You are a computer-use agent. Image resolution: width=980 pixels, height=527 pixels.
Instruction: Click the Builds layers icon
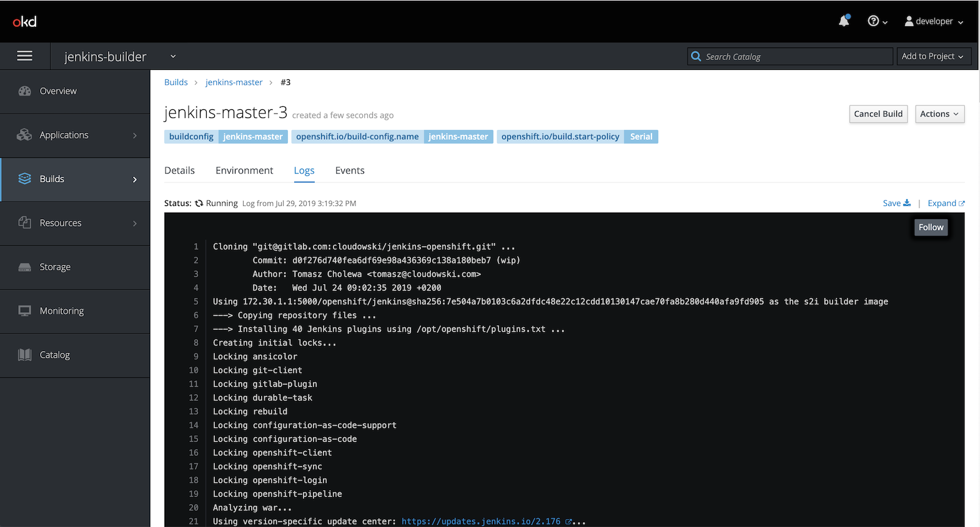[x=25, y=179]
